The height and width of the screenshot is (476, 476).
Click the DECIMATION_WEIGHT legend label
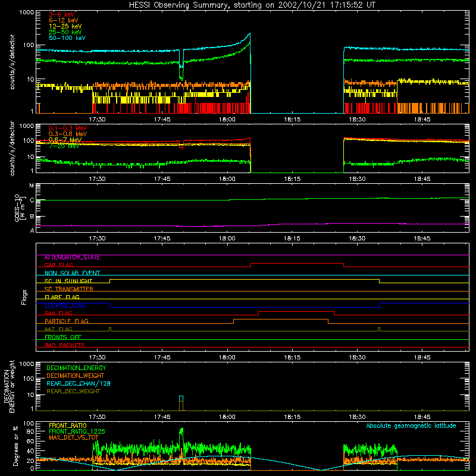coord(76,376)
